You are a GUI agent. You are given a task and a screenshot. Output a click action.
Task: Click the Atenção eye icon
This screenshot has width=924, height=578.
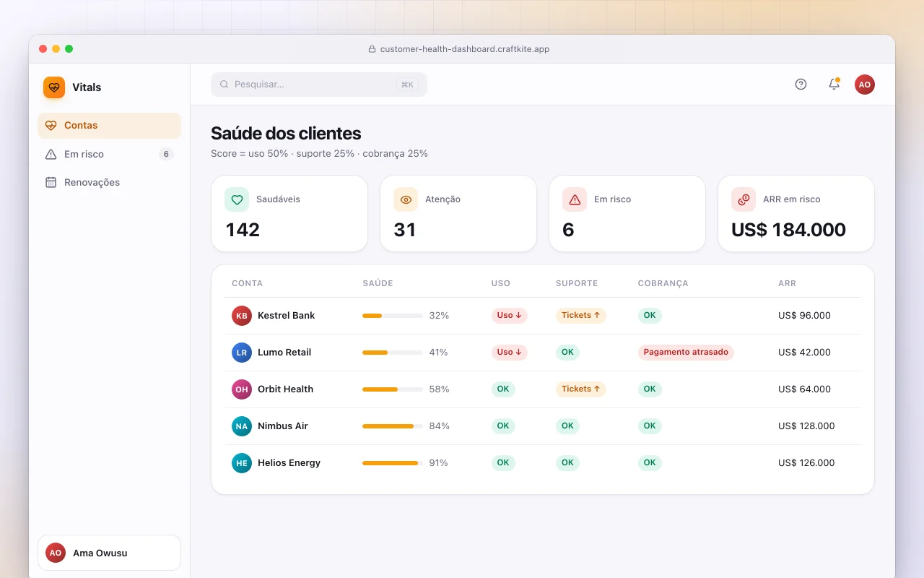click(x=406, y=199)
